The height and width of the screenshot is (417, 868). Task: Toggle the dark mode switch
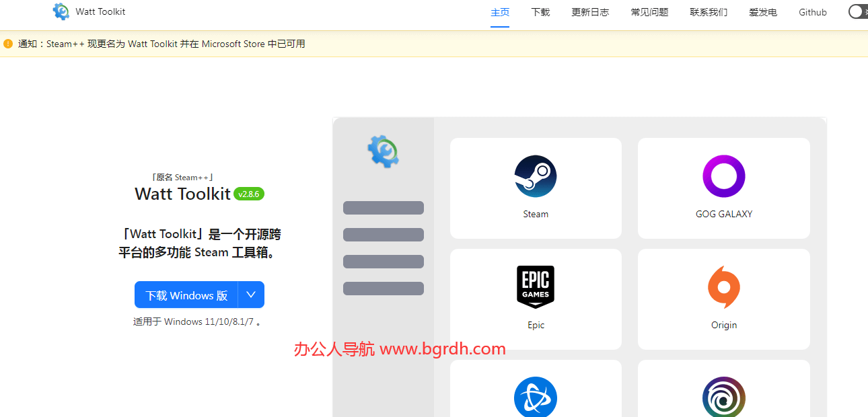click(x=857, y=11)
